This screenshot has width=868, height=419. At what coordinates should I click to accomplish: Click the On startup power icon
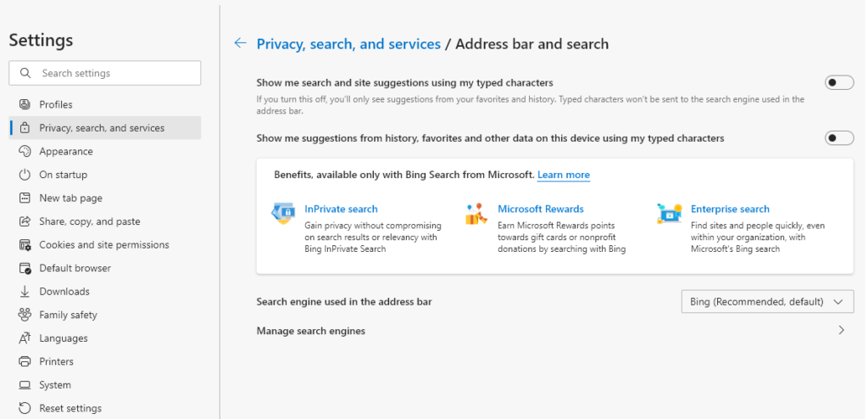25,175
